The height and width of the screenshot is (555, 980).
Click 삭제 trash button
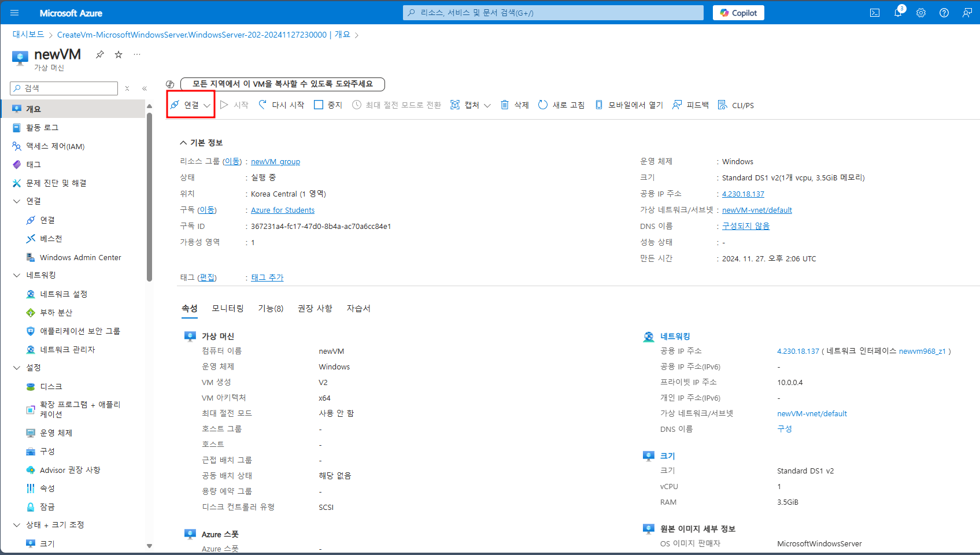pos(515,105)
